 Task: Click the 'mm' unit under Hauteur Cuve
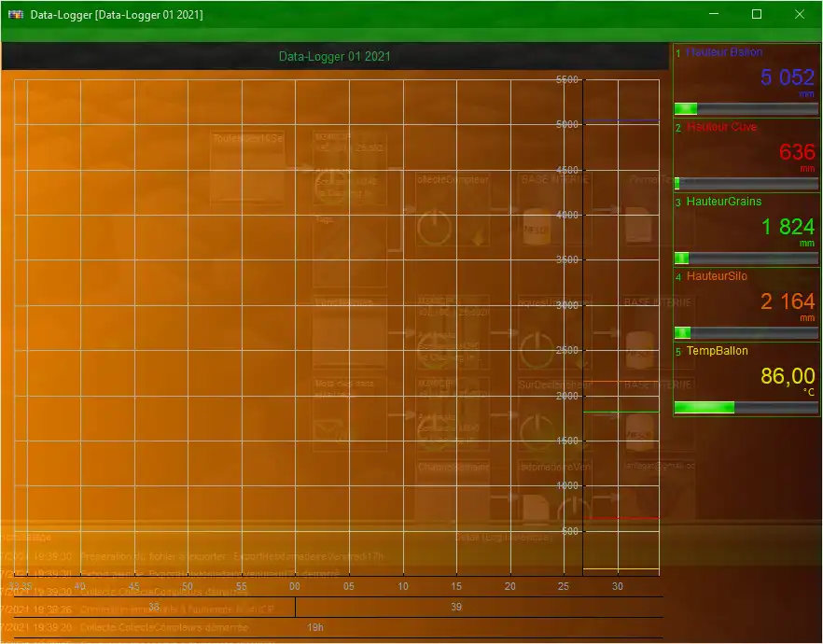(x=807, y=169)
